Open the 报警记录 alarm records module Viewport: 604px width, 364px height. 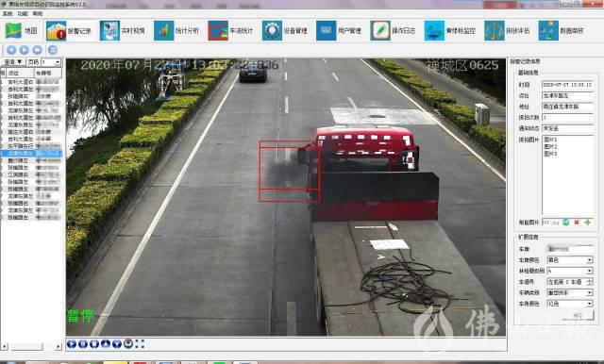click(69, 31)
